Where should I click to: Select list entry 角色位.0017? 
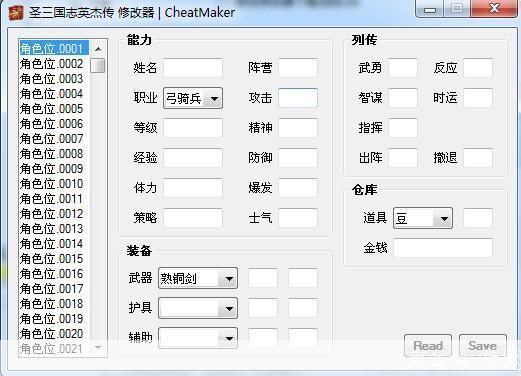click(x=54, y=289)
